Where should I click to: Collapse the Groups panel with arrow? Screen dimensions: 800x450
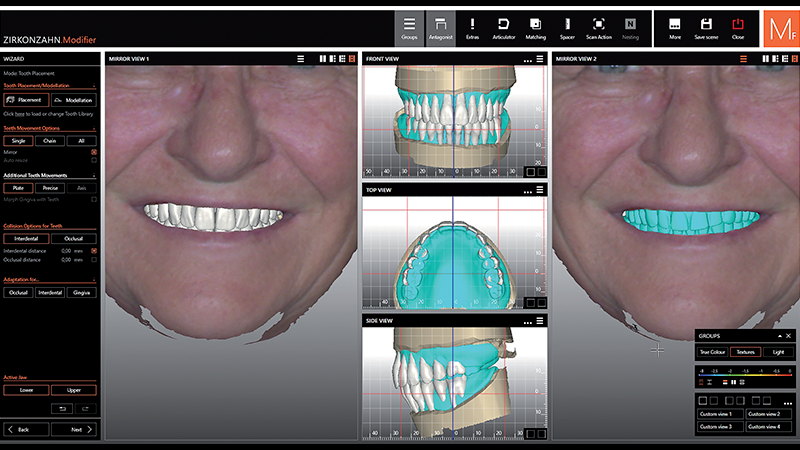(779, 337)
